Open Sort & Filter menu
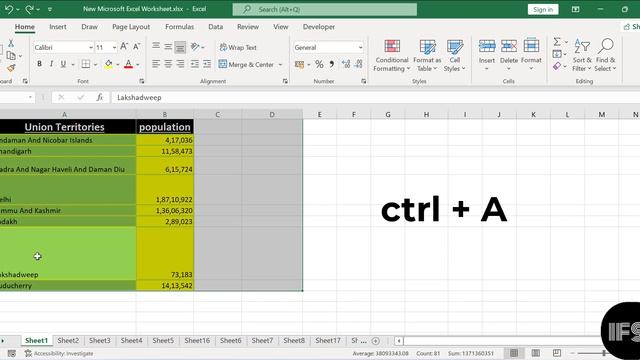The image size is (640, 360). pyautogui.click(x=582, y=56)
